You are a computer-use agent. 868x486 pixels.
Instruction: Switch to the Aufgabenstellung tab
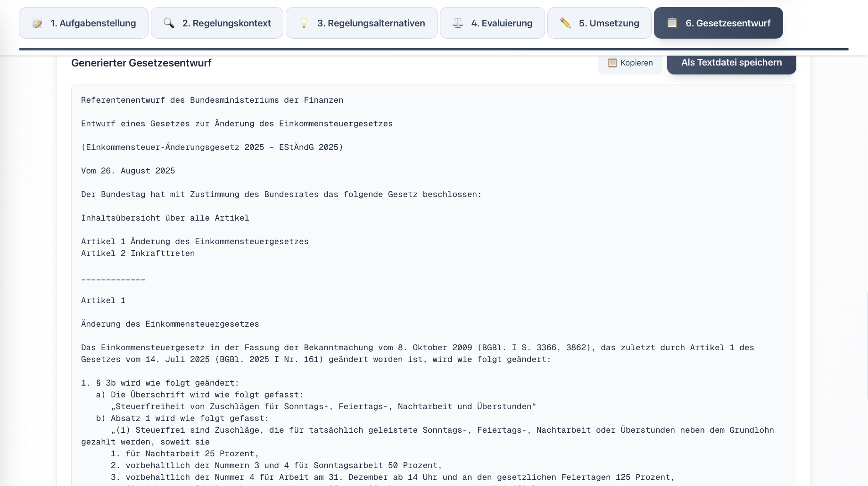83,23
